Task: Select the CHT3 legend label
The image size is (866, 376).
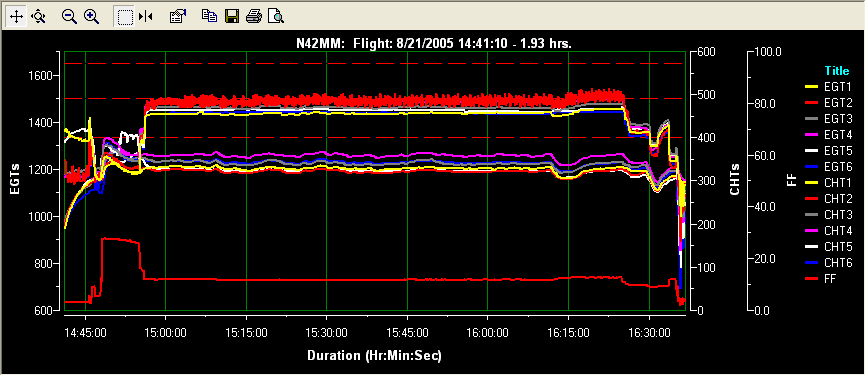Action: click(x=837, y=215)
